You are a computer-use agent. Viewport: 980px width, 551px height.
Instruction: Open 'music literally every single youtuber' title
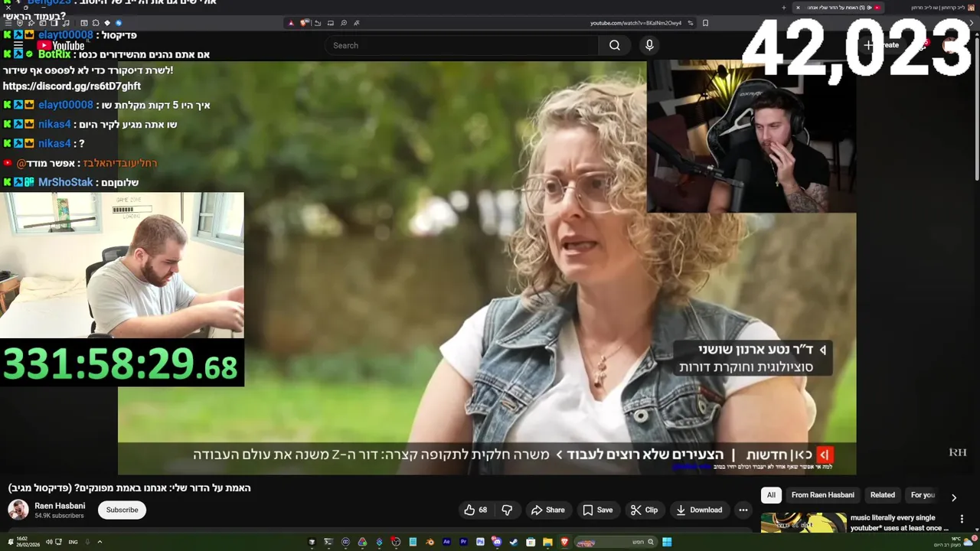[x=900, y=523]
